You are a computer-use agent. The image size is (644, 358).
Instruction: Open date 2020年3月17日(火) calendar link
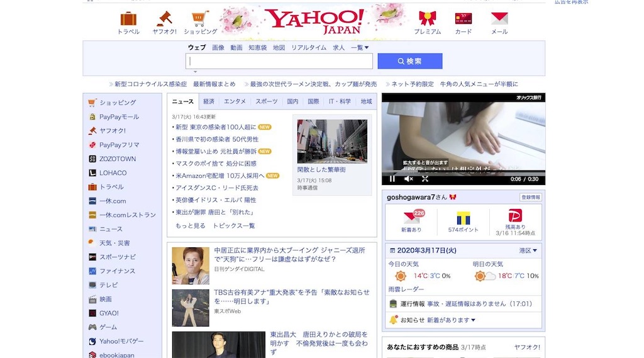point(426,250)
